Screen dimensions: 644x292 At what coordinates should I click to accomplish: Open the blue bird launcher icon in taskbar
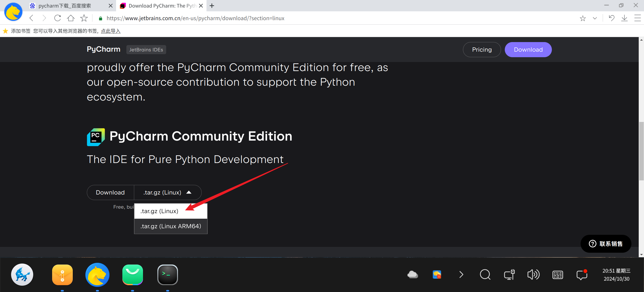tap(22, 275)
